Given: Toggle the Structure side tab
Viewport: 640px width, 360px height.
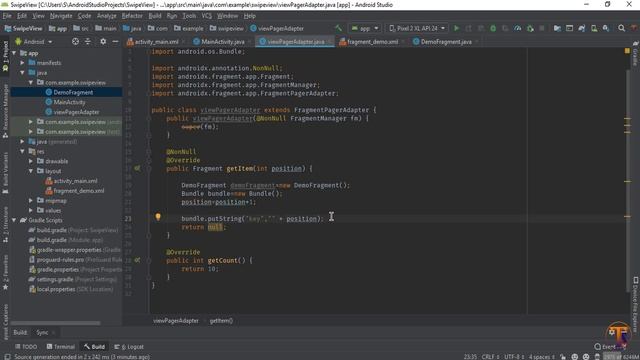Looking at the screenshot, I should pos(5,224).
